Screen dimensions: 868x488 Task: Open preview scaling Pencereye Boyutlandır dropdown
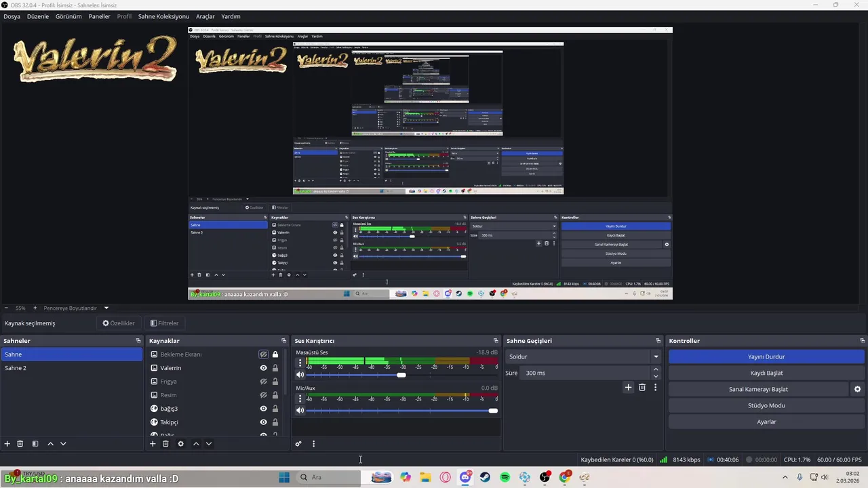point(75,308)
